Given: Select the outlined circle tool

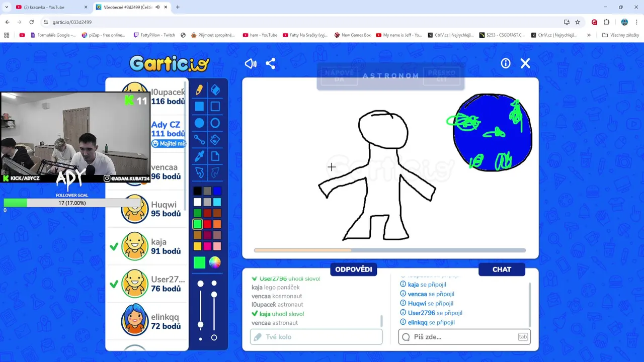Looking at the screenshot, I should 215,123.
